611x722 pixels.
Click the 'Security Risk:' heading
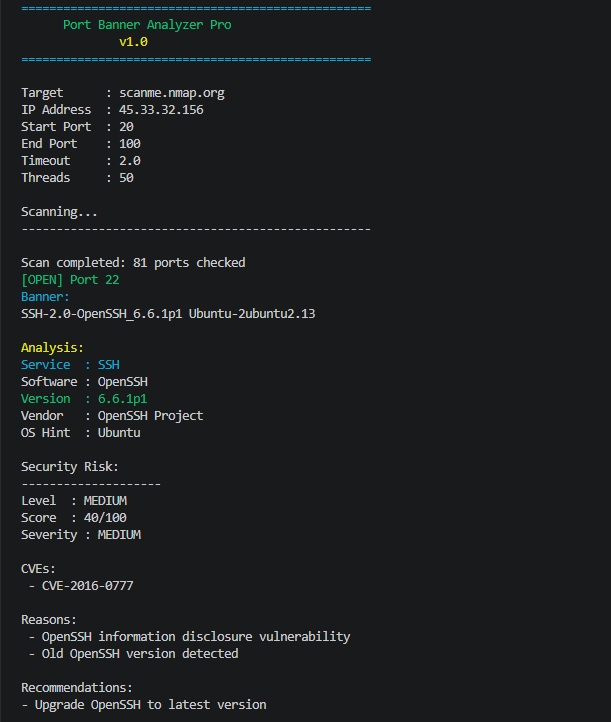(70, 467)
